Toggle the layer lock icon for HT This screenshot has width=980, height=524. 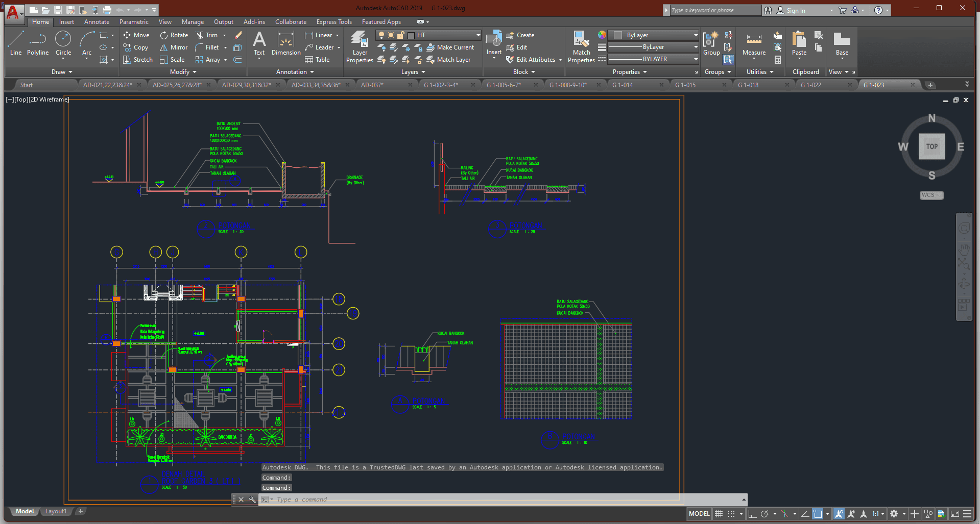[401, 35]
